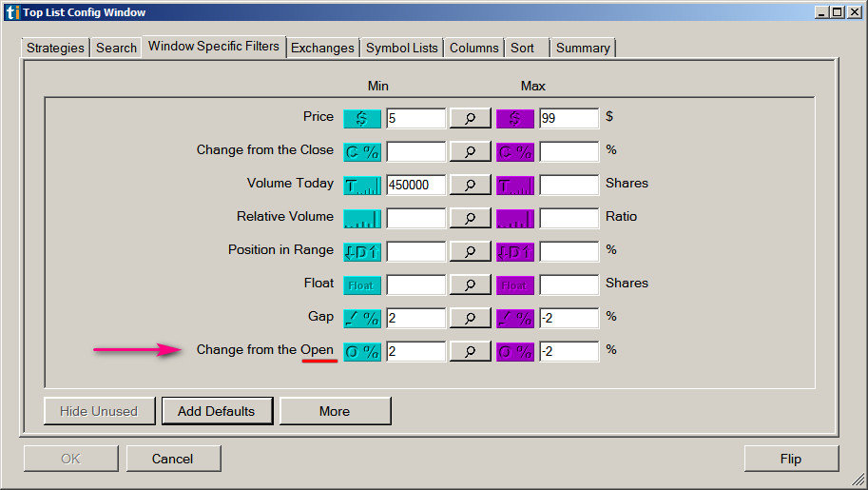The image size is (868, 490).
Task: Click the Min Float input field
Action: tap(415, 284)
